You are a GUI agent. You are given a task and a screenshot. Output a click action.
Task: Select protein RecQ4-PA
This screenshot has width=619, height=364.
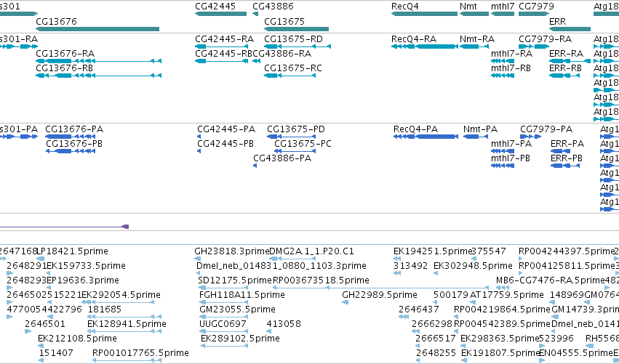point(415,129)
